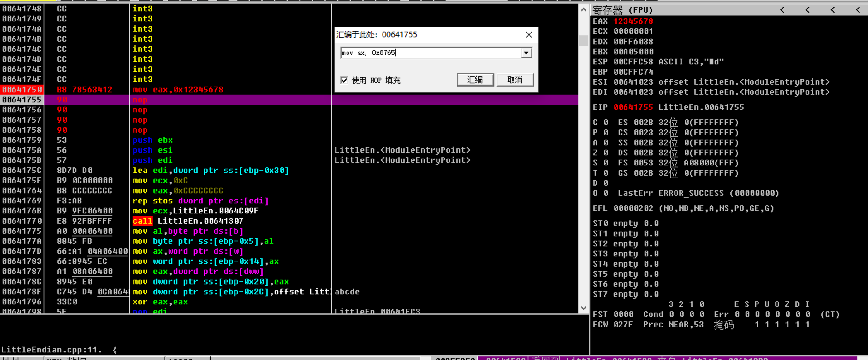
Task: Select the EFL value 00000202
Action: click(x=633, y=209)
